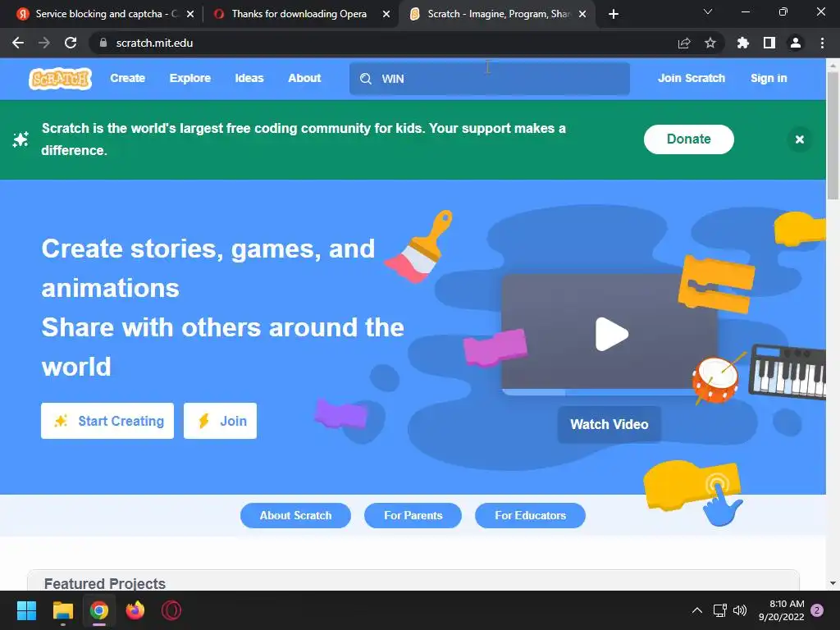Screen dimensions: 840x630
Task: Open the Chrome extensions puzzle icon
Action: click(742, 43)
